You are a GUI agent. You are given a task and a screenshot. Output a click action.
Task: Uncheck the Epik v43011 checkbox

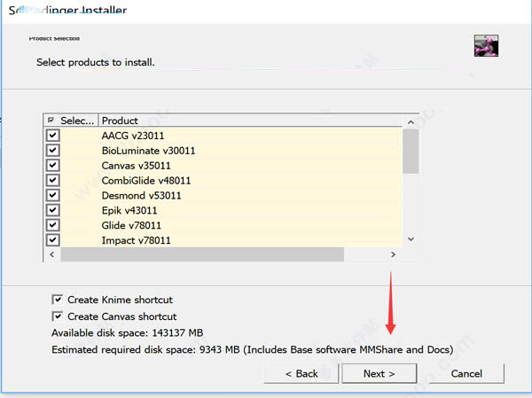pos(53,210)
